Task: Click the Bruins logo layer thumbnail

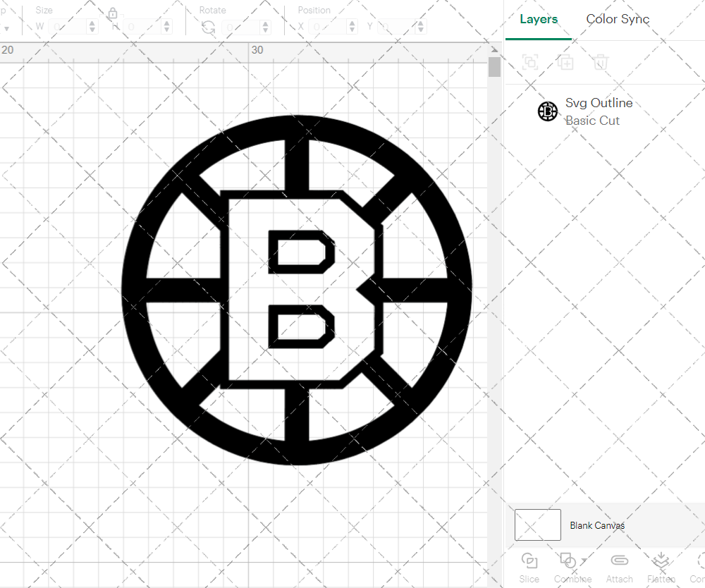Action: coord(548,111)
